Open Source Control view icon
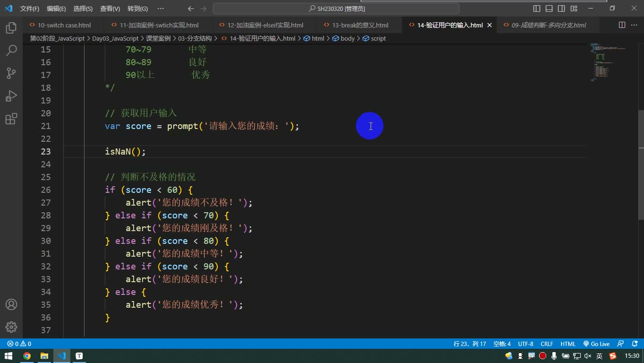This screenshot has width=644, height=363. tap(11, 73)
